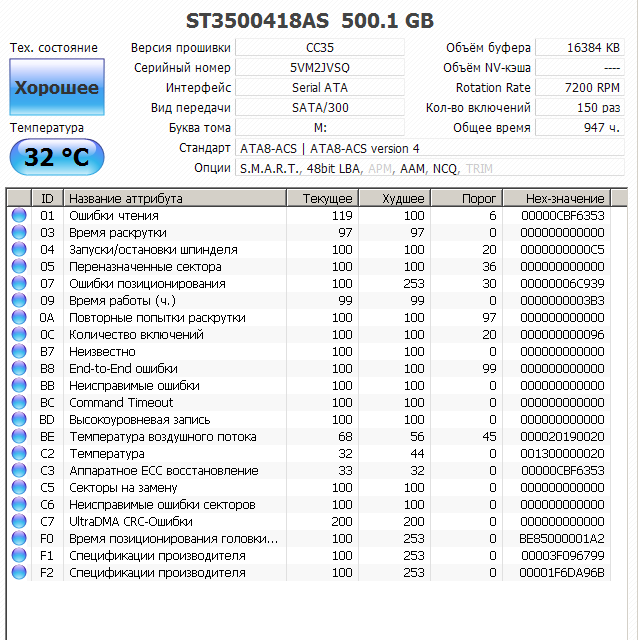The width and height of the screenshot is (638, 640).
Task: Click status icon for Ошибки позиционирования
Action: tap(19, 283)
